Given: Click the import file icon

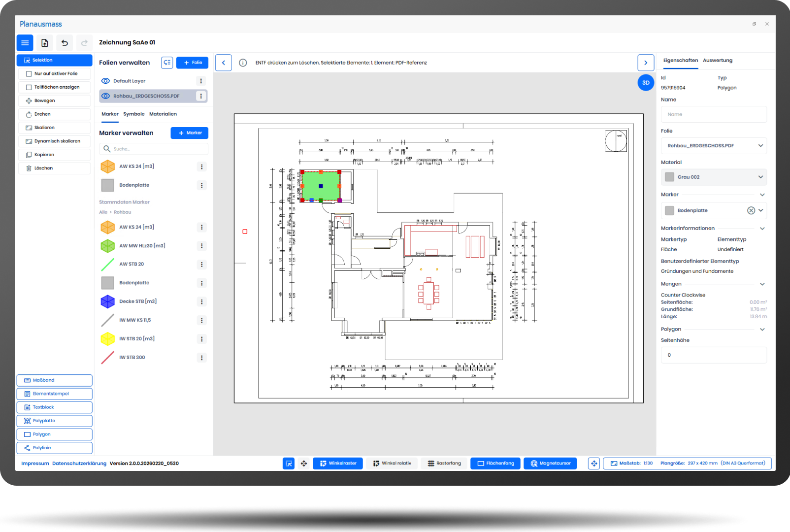Looking at the screenshot, I should (45, 43).
